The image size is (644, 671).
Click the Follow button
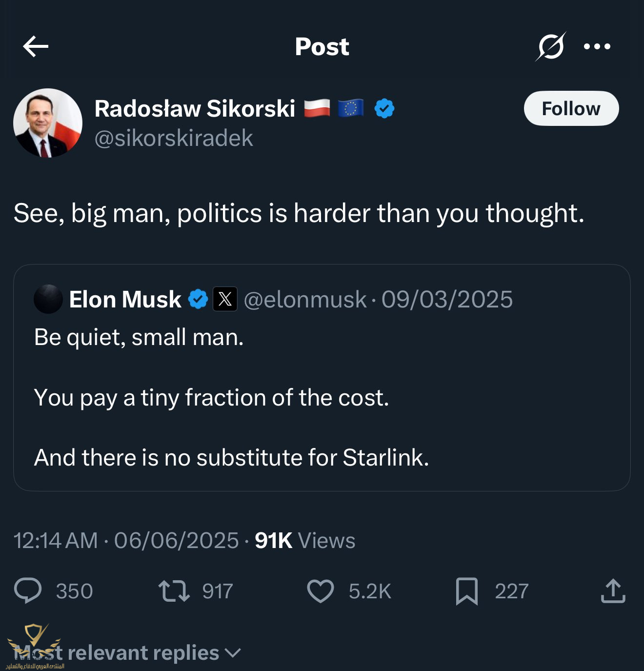[571, 108]
